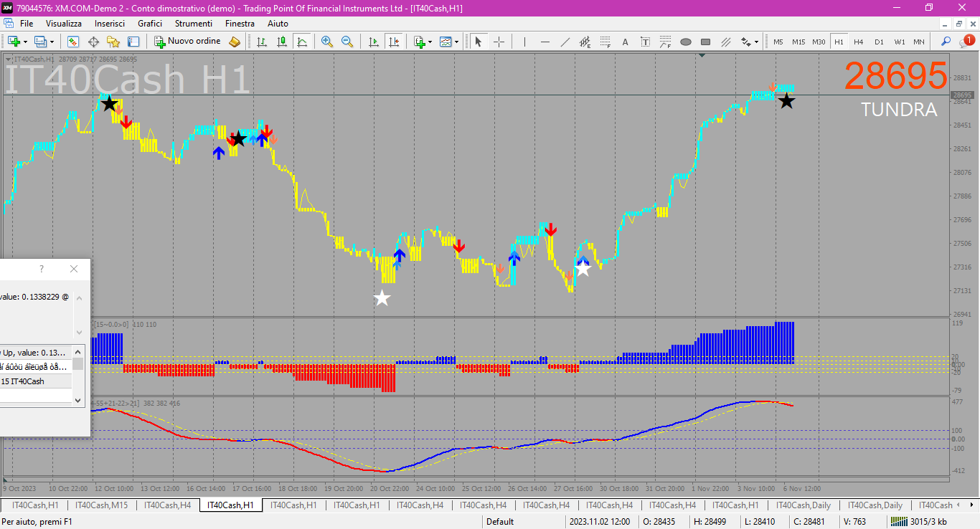
Task: Toggle chart auto scroll
Action: [x=373, y=42]
